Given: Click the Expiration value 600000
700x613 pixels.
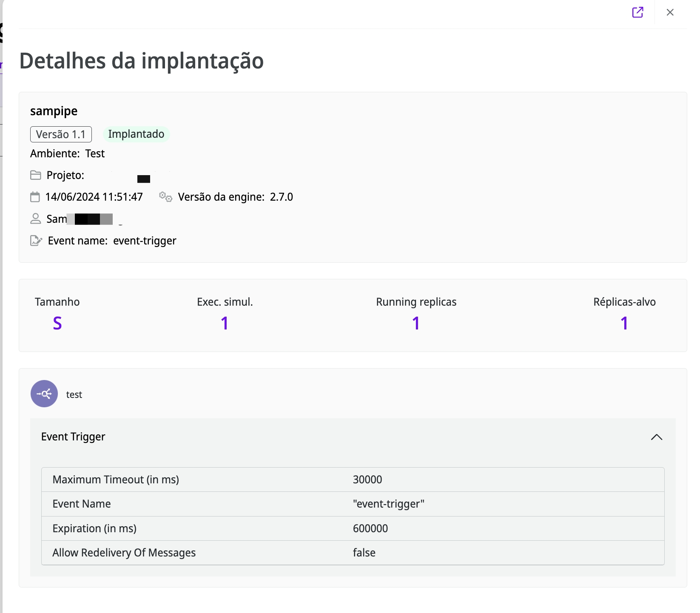Looking at the screenshot, I should pyautogui.click(x=370, y=528).
